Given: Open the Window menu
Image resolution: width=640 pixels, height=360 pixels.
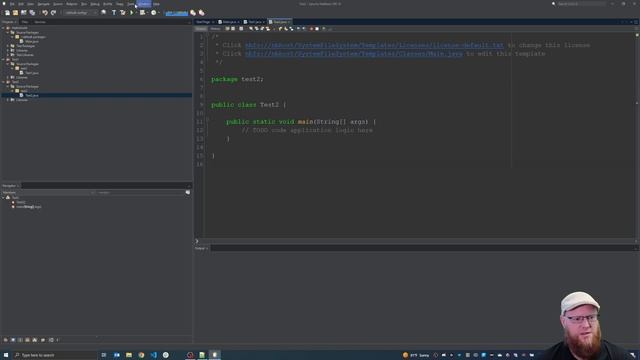Looking at the screenshot, I should (144, 4).
